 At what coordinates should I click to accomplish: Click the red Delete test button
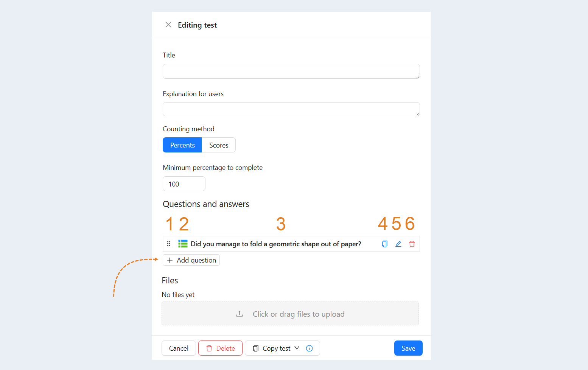tap(220, 348)
